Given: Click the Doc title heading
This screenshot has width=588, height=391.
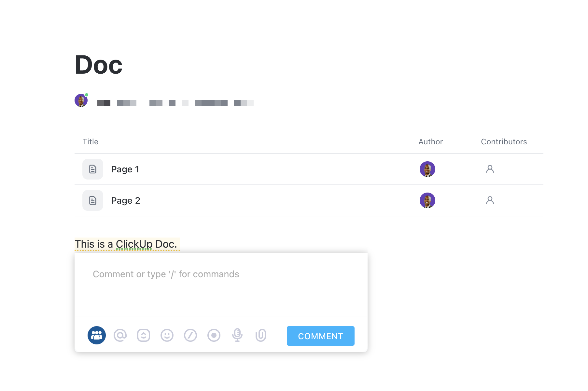Looking at the screenshot, I should click(99, 65).
